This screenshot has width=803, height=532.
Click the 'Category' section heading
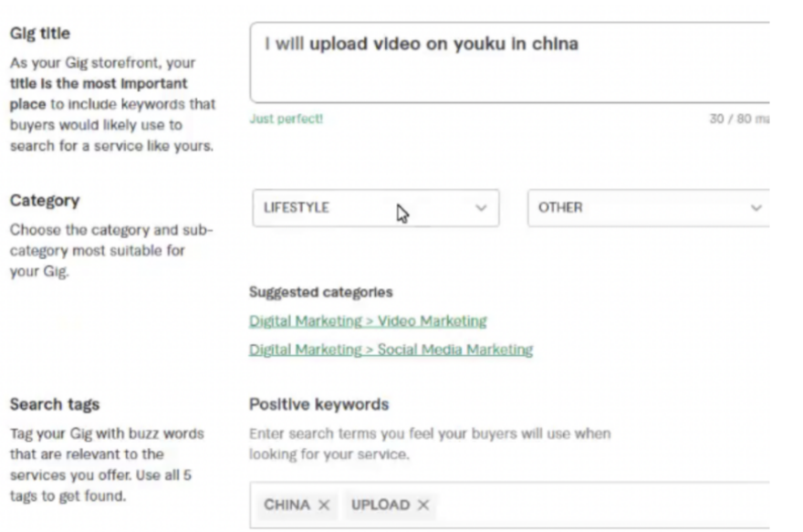coord(45,200)
